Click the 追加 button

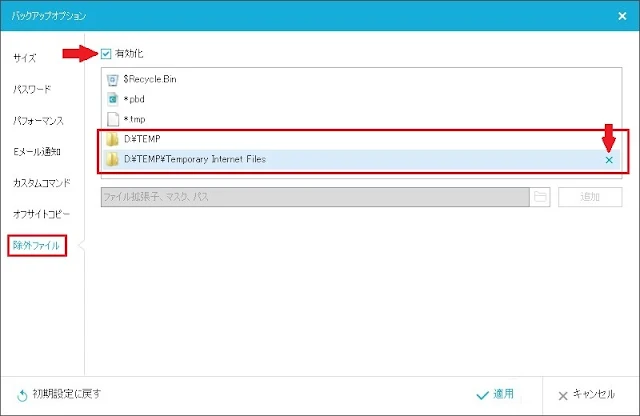(x=590, y=197)
